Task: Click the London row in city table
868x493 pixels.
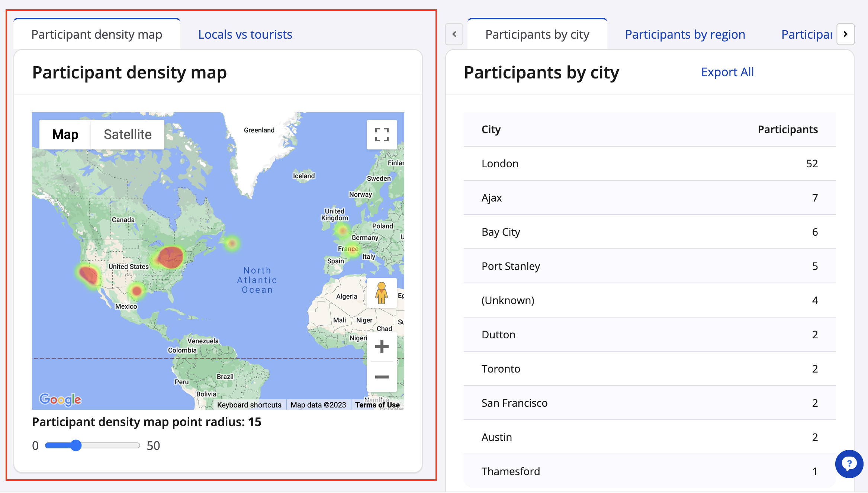Action: point(649,164)
